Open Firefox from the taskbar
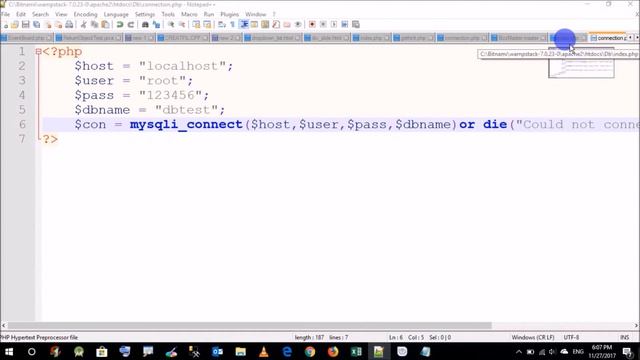Screen dimensions: 640x360 coord(333,351)
